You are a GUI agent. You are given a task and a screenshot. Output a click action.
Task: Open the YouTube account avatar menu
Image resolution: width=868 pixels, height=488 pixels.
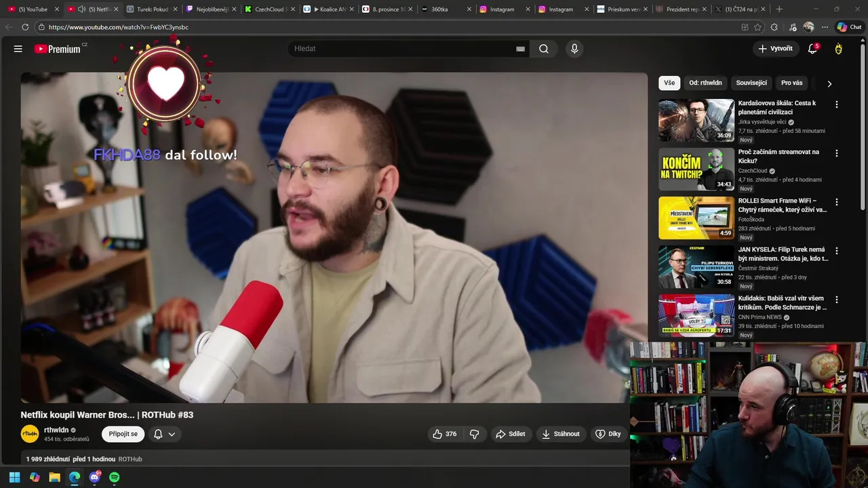tap(839, 49)
